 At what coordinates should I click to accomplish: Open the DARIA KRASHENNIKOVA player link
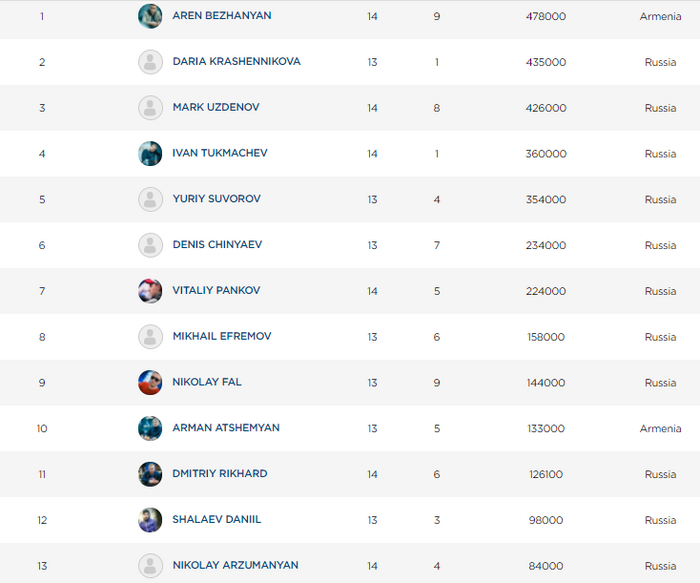[x=236, y=62]
